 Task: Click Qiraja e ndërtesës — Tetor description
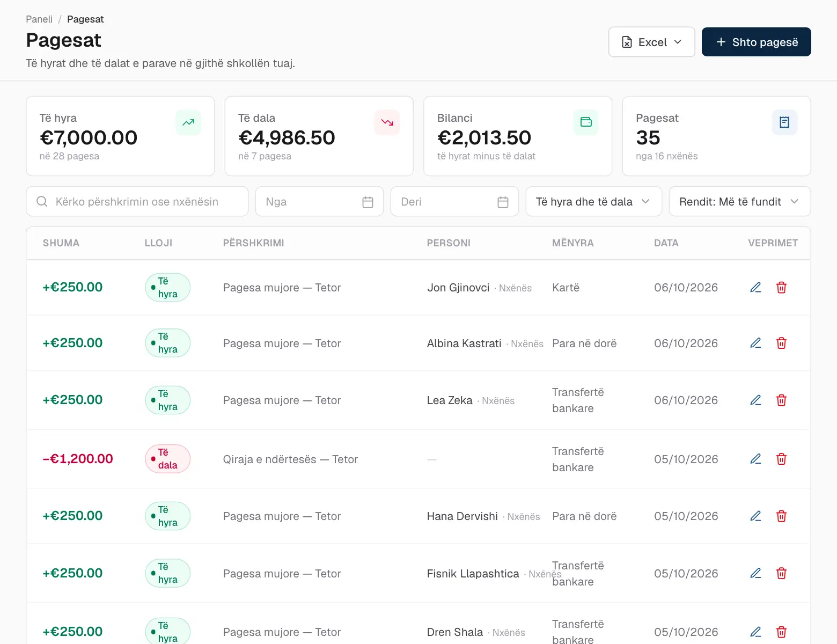coord(290,459)
